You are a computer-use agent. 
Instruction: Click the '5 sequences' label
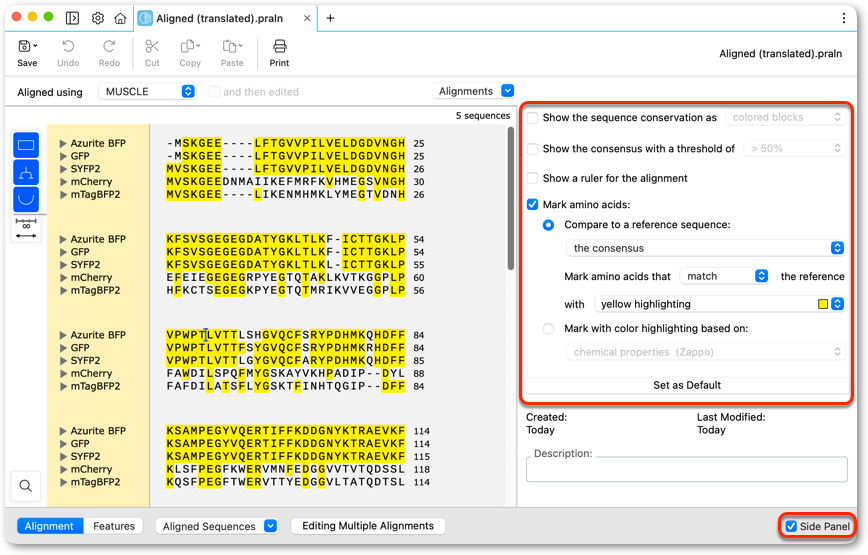point(483,116)
